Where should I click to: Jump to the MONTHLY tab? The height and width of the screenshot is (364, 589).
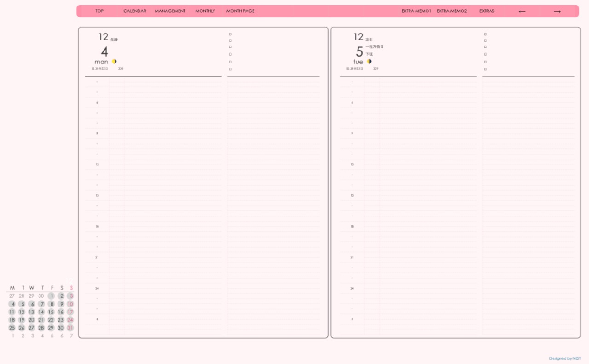pos(205,11)
